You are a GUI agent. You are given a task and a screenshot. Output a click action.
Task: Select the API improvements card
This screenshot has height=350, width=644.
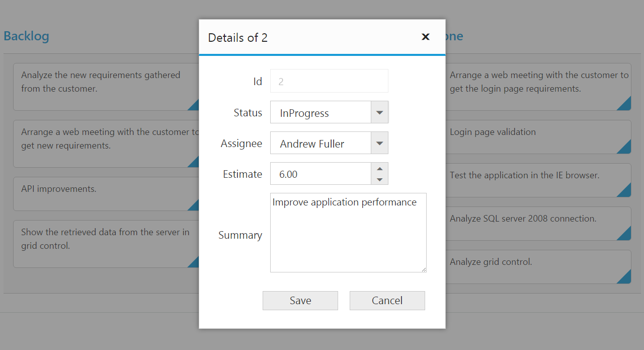(x=101, y=193)
